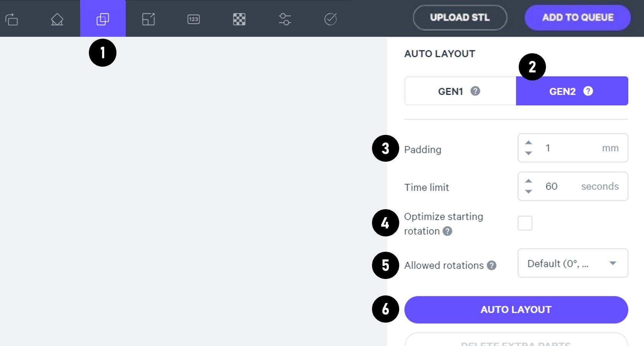The image size is (644, 346).
Task: Toggle the Optimize starting rotation checkbox
Action: (x=525, y=223)
